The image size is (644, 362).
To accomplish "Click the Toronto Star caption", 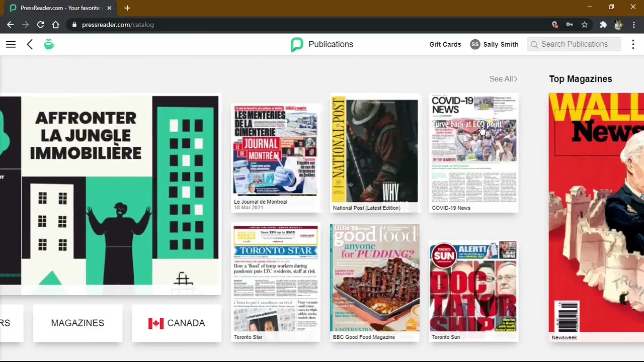I will 248,337.
